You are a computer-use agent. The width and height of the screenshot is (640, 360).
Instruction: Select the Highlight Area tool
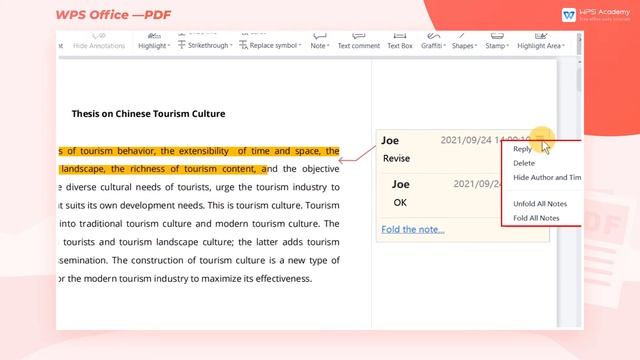point(539,42)
